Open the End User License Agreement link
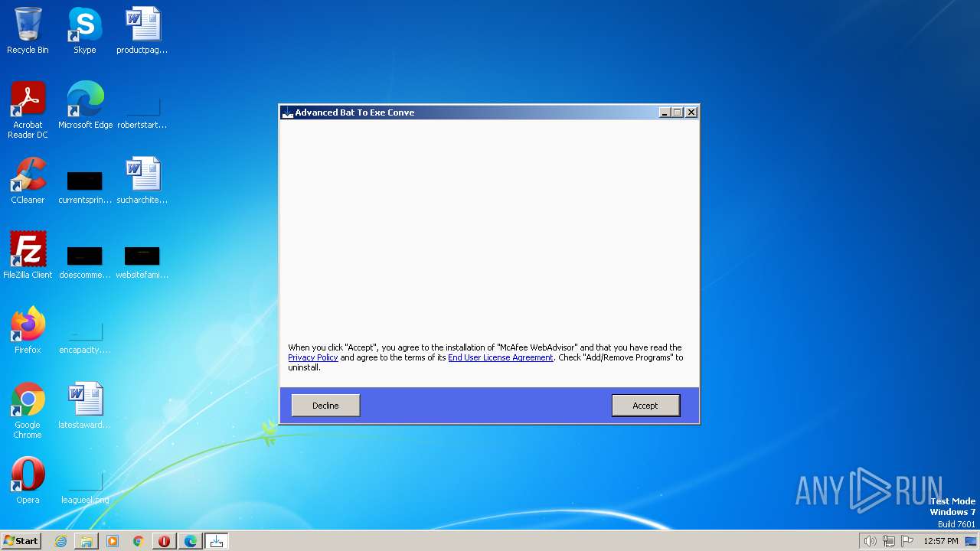The height and width of the screenshot is (551, 980). coord(500,357)
